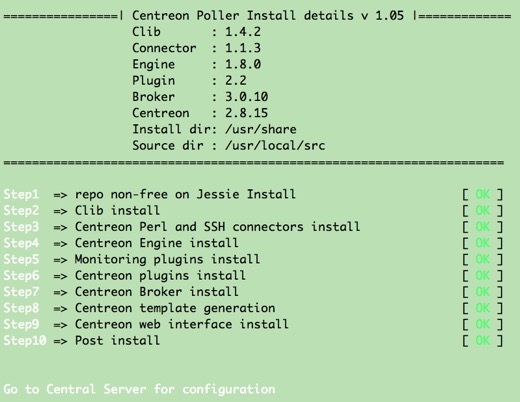Select the Plugin version '2.2' value
Viewport: 520px width, 402px height.
click(x=236, y=81)
